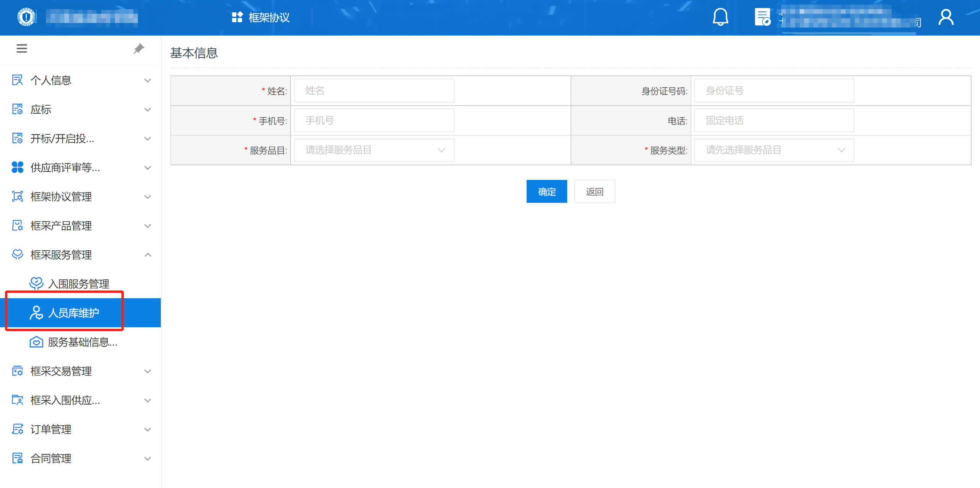
Task: Click the 应标 sidebar icon
Action: tap(18, 109)
